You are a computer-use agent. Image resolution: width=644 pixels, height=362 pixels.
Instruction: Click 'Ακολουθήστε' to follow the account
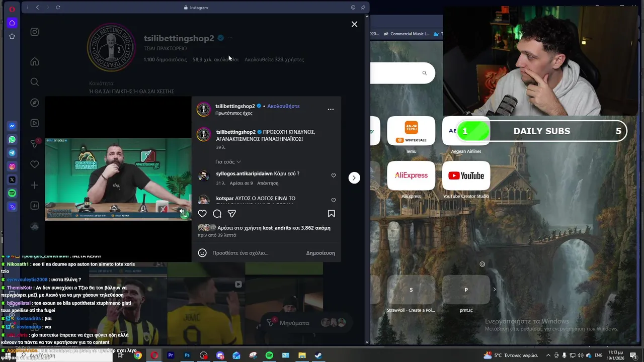(283, 106)
